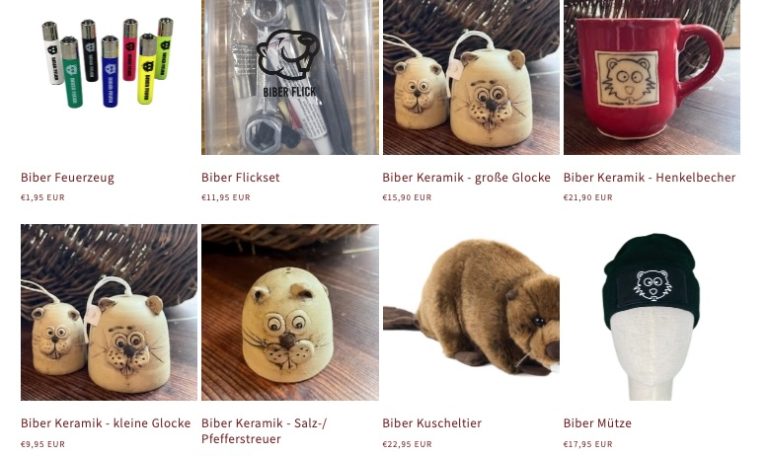Viewport: 768px width, 456px height.
Task: Open the Biber Feuerzeug lighters product image
Action: tap(109, 77)
